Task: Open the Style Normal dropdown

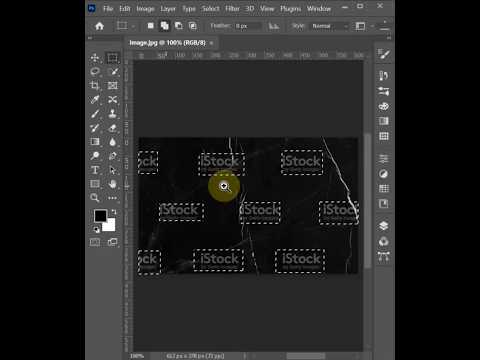Action: (x=329, y=26)
